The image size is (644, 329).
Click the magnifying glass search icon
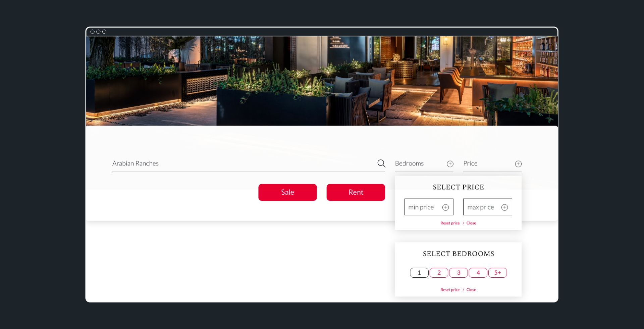click(x=381, y=163)
